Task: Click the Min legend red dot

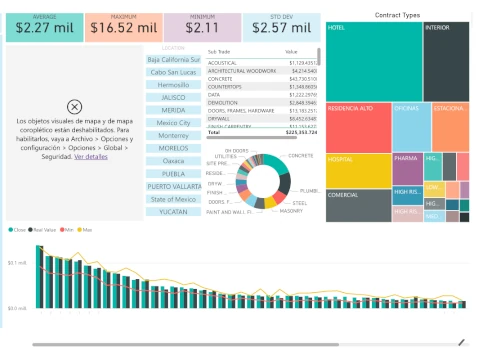Action: pos(62,230)
